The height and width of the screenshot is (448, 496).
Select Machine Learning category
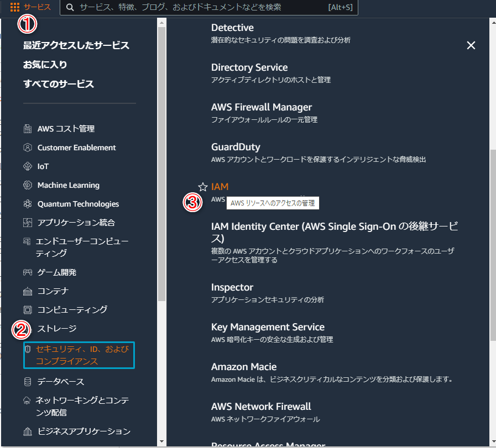69,185
